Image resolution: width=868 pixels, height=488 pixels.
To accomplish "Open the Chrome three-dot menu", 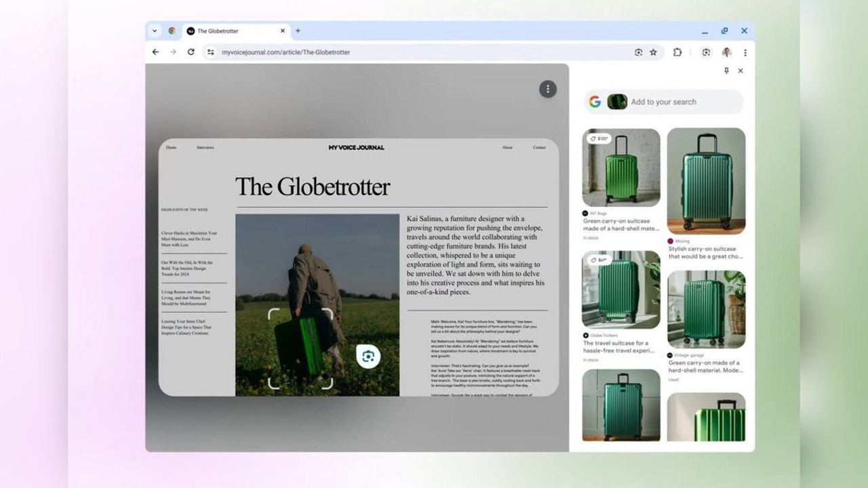I will 745,52.
